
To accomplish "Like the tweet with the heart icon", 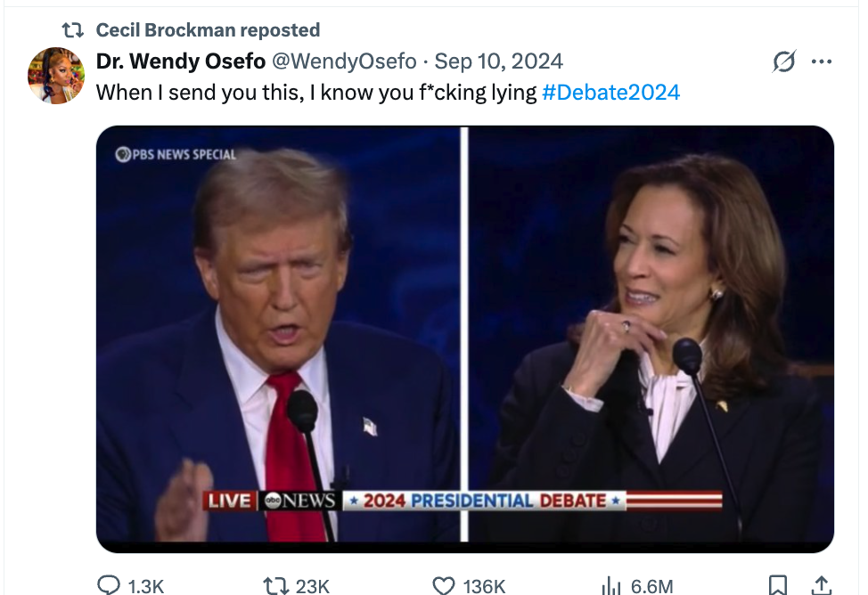I will [443, 585].
